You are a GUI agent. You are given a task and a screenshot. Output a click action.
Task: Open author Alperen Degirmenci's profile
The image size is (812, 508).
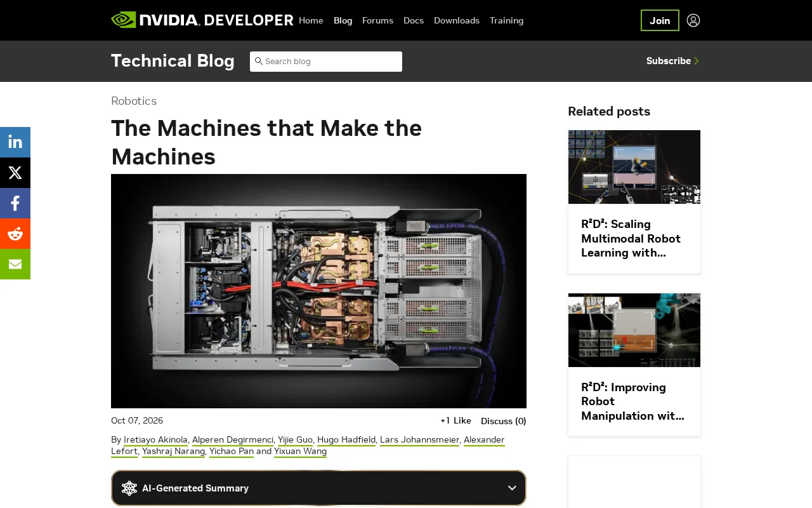click(233, 439)
